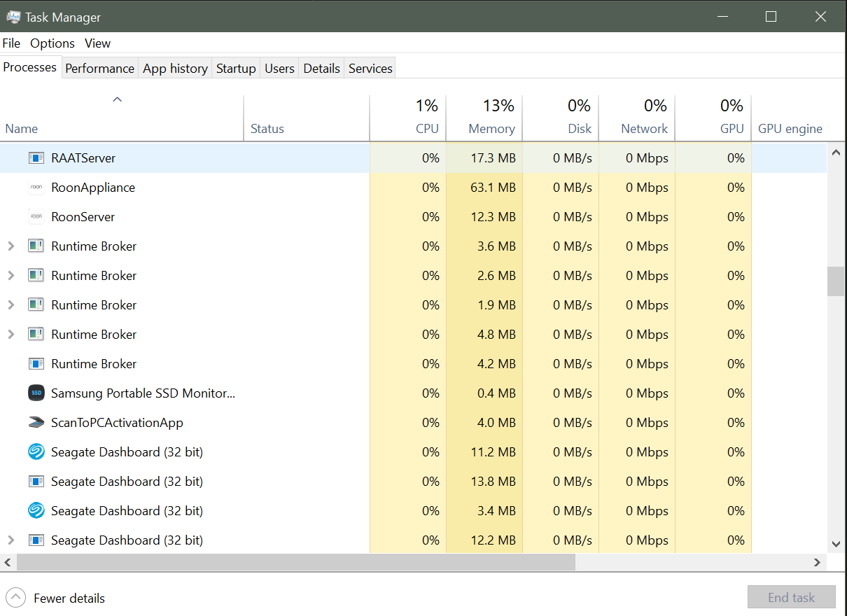Click the 13.8 MB memory value
Viewport: 847px width, 616px height.
click(x=493, y=482)
